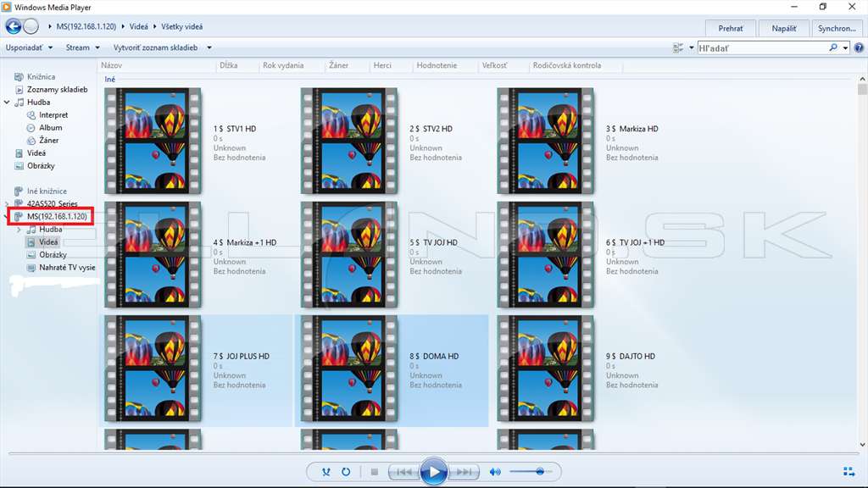
Task: Go back with the navigation arrow
Action: click(x=14, y=26)
